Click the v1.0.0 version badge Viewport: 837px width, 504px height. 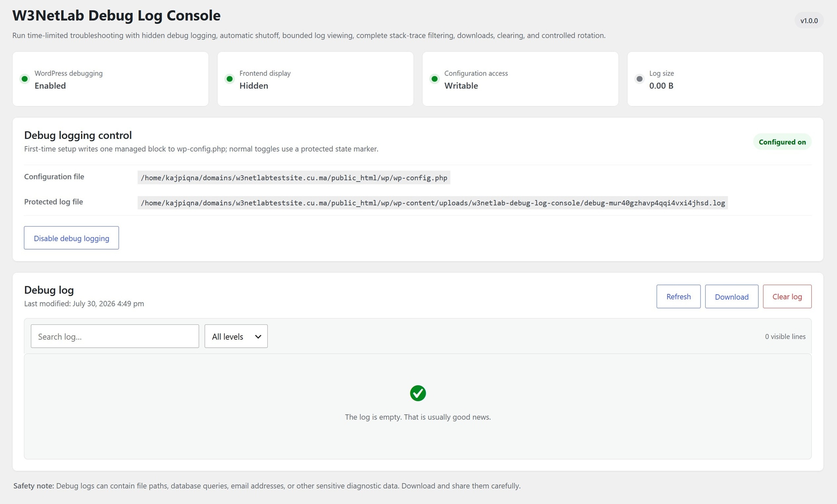(x=809, y=21)
